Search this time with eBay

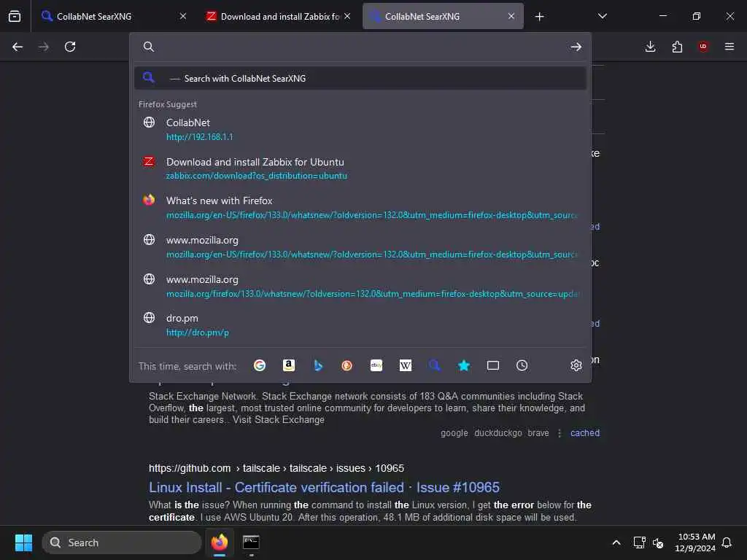pyautogui.click(x=376, y=365)
